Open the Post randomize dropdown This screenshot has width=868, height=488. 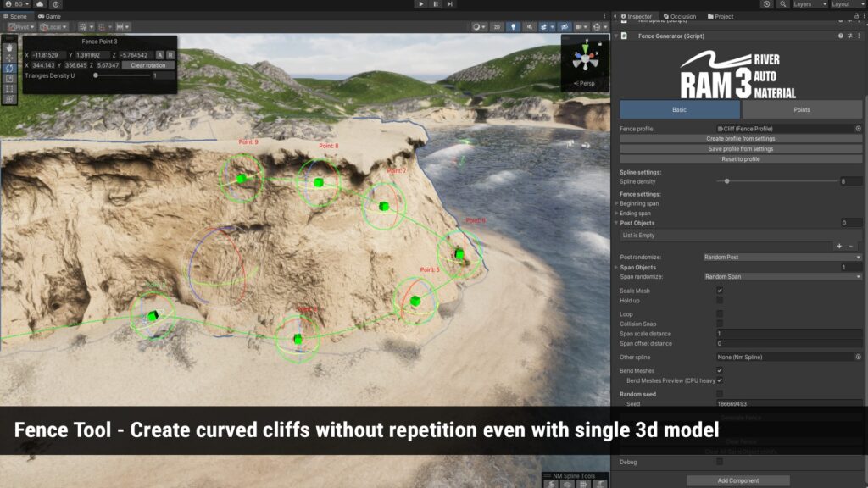pos(782,257)
